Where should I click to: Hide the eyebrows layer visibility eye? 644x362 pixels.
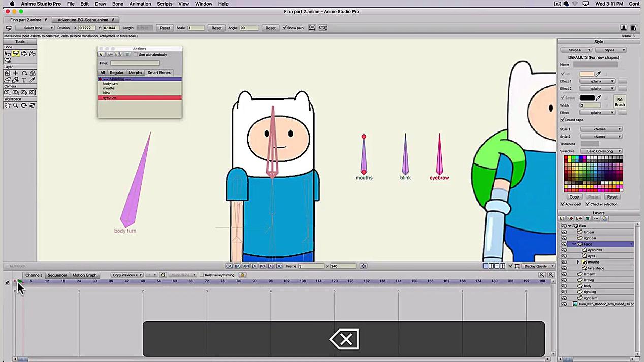[564, 250]
